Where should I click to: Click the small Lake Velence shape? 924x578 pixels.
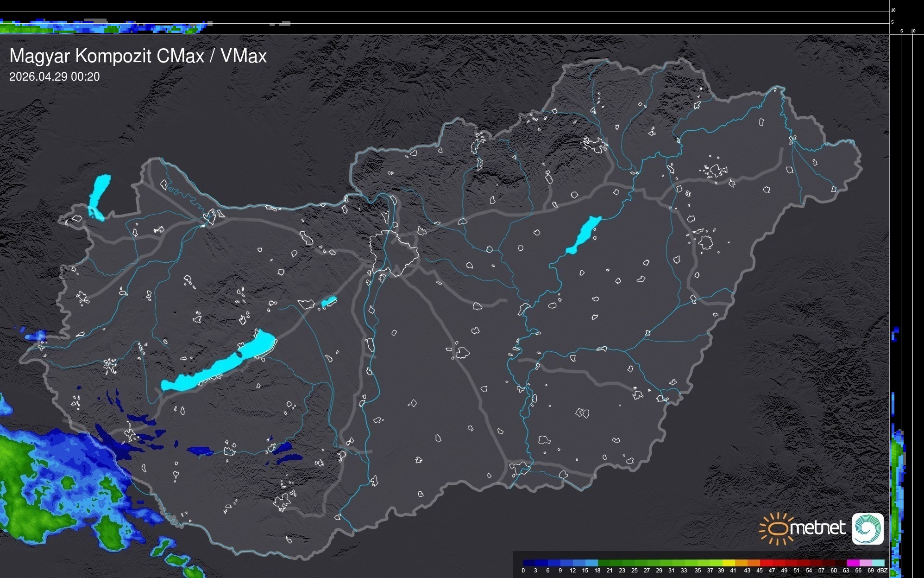329,302
